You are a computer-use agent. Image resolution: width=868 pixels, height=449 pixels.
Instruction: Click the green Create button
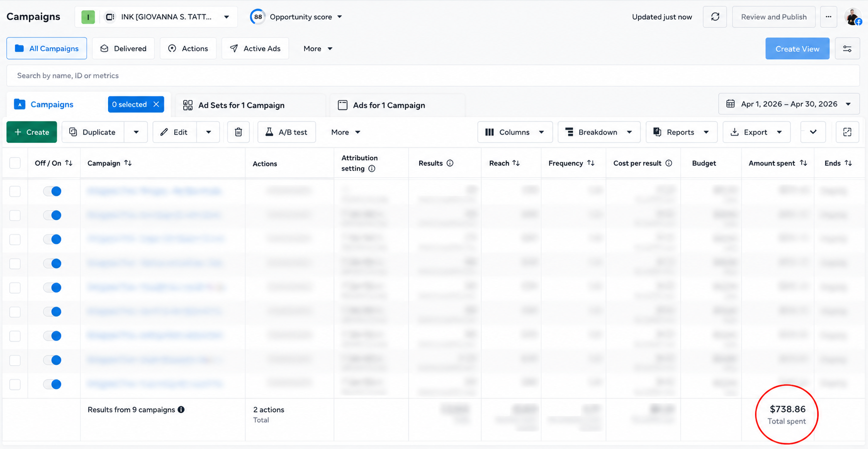(x=32, y=132)
